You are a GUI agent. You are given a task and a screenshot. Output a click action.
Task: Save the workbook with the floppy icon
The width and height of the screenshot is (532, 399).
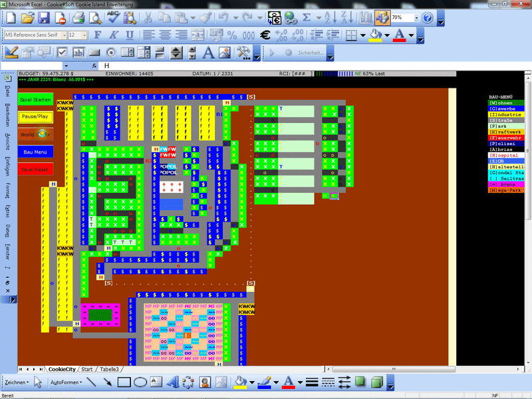(44, 18)
